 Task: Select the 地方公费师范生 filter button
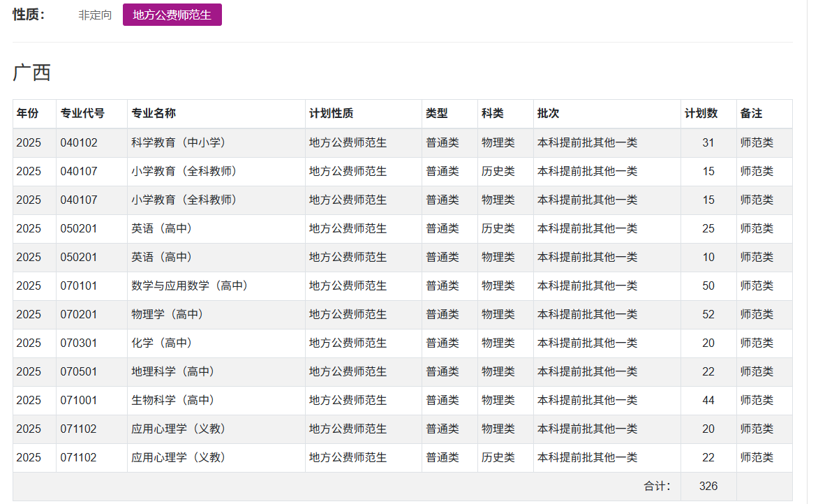point(172,15)
